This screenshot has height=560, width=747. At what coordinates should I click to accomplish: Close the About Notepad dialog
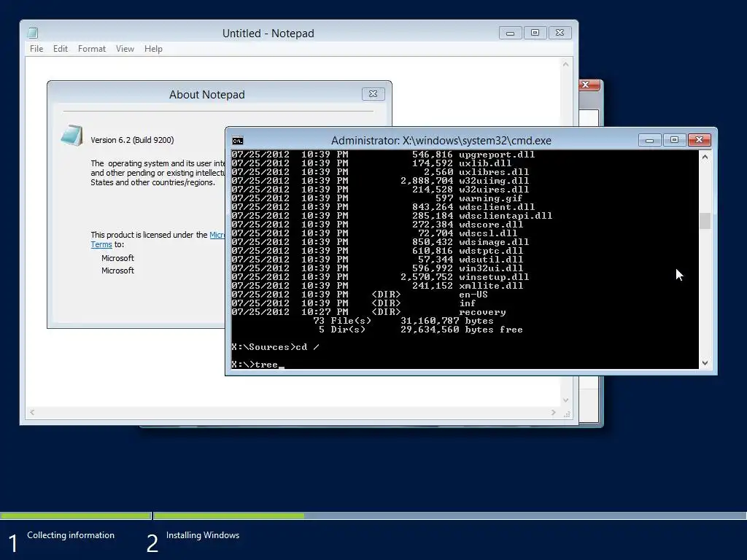pos(373,94)
